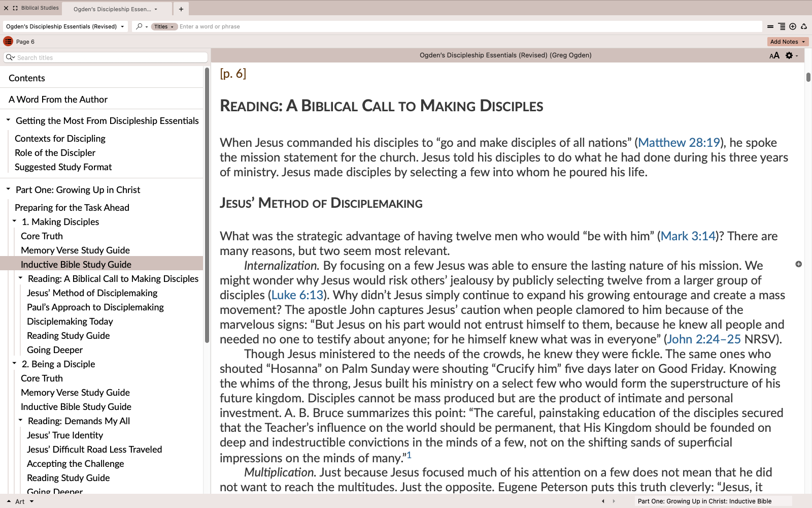Click the text size AA icon
The height and width of the screenshot is (508, 812).
(x=774, y=55)
